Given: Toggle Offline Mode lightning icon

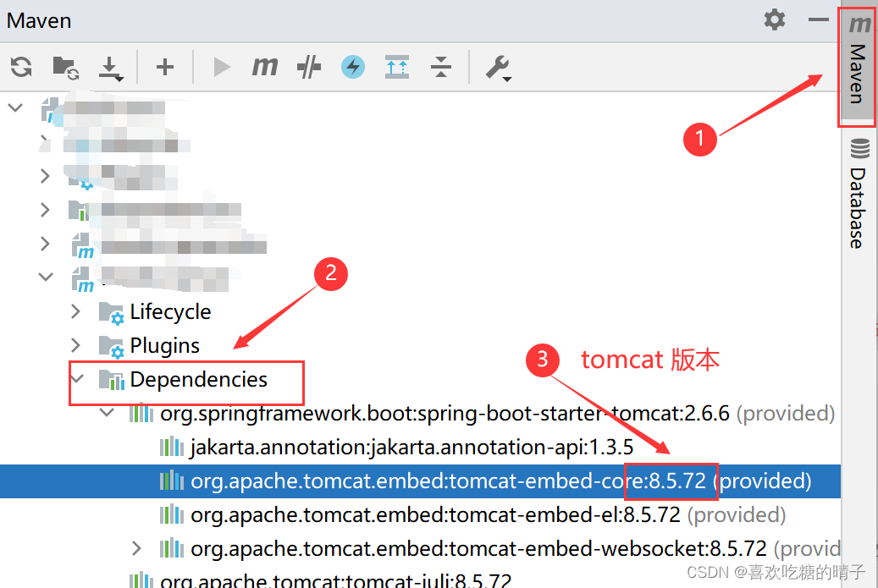Looking at the screenshot, I should [x=353, y=67].
